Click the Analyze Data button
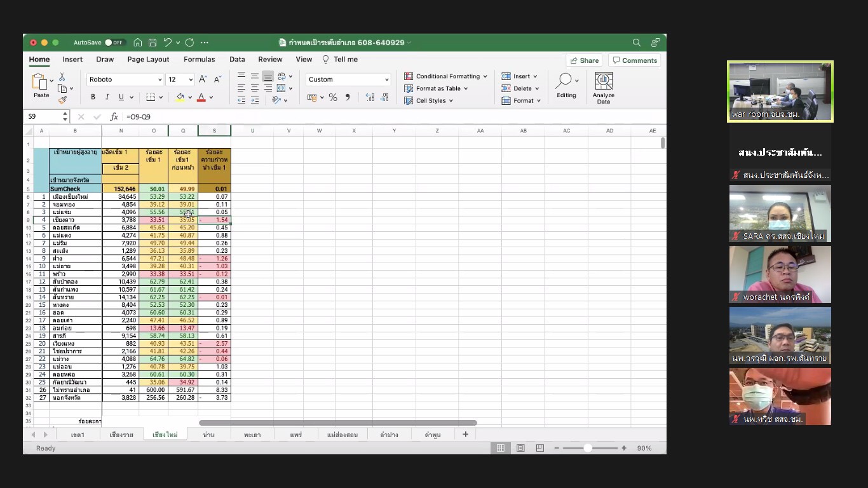Screen dimensions: 868x488 [604, 88]
